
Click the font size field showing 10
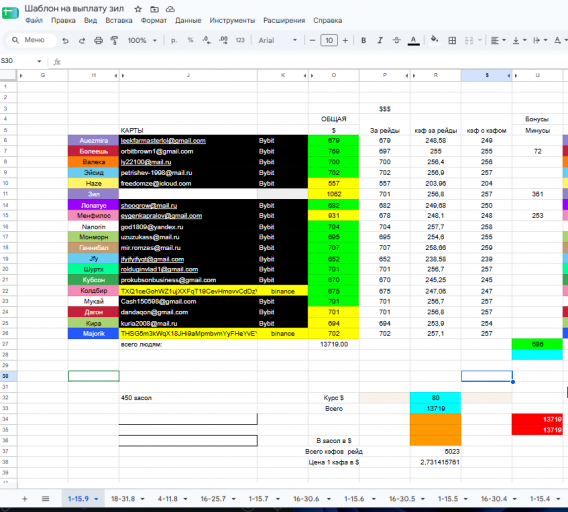[x=329, y=41]
